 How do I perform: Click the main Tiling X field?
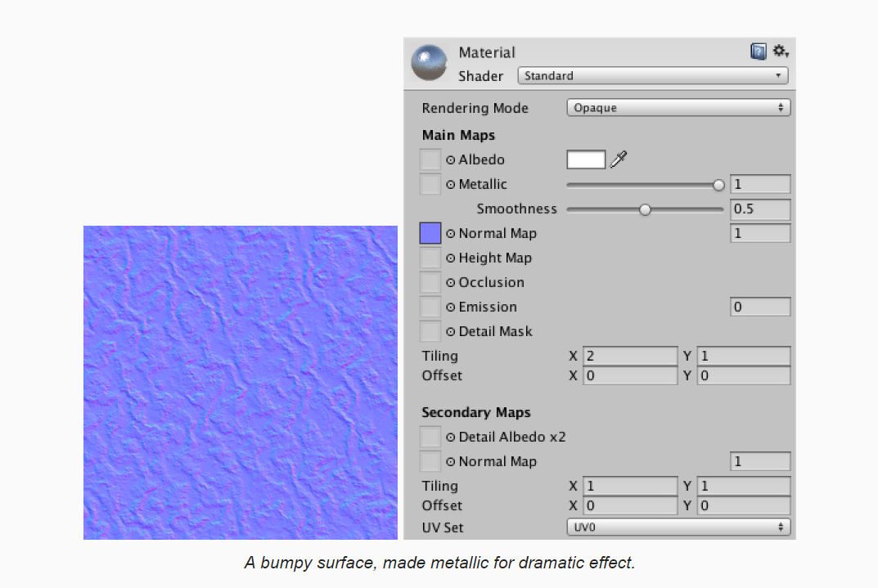pos(631,356)
